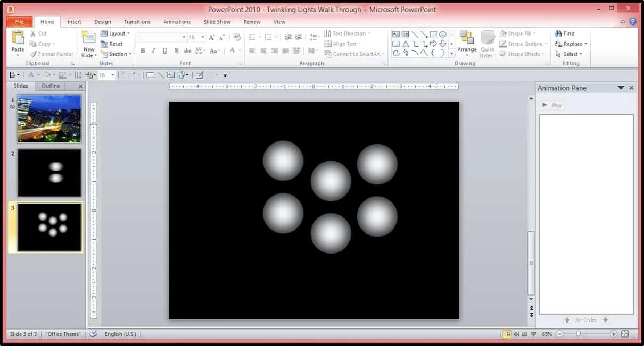Click the Zoom In plus button

(x=614, y=334)
